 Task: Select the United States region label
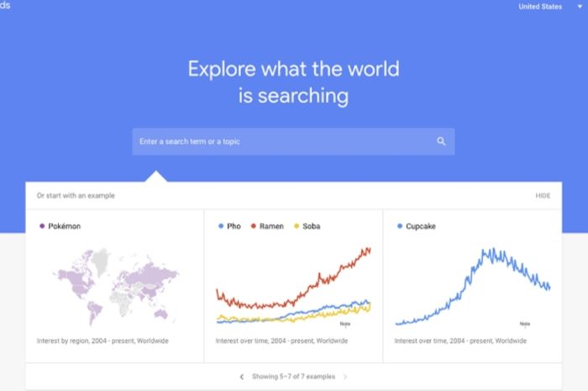pos(540,7)
